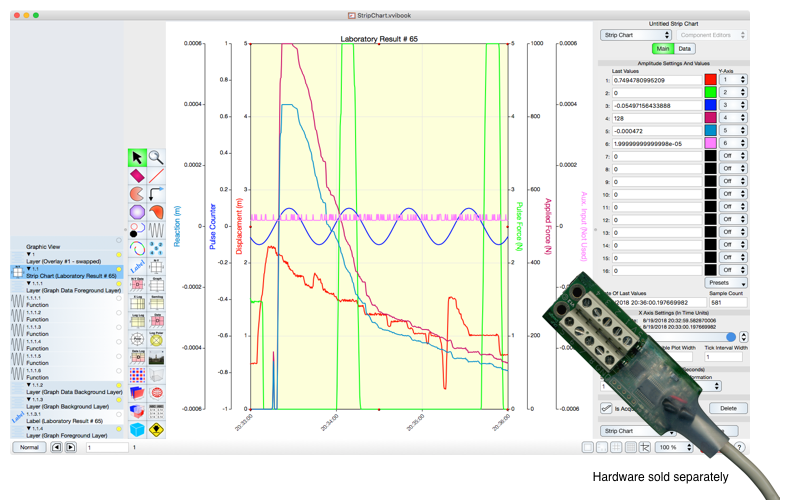Open the Off Y-Axis dropdown for channel 7
The height and width of the screenshot is (500, 800).
point(733,156)
